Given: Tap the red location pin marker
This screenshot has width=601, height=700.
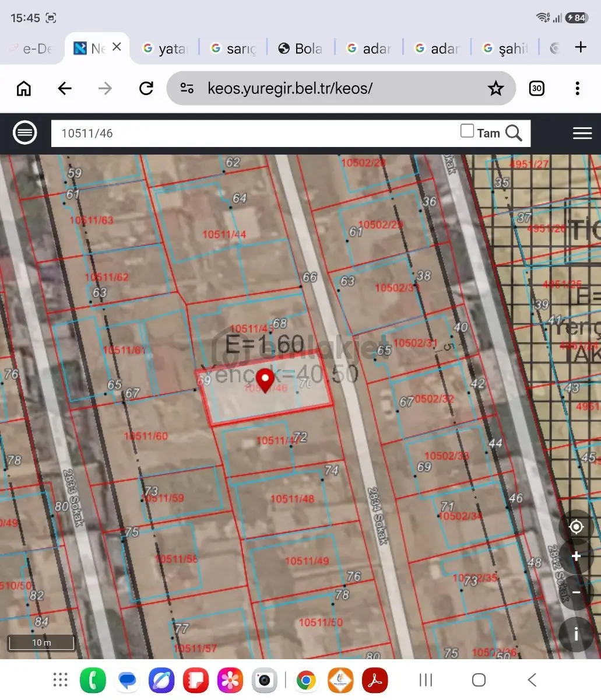Looking at the screenshot, I should tap(266, 380).
